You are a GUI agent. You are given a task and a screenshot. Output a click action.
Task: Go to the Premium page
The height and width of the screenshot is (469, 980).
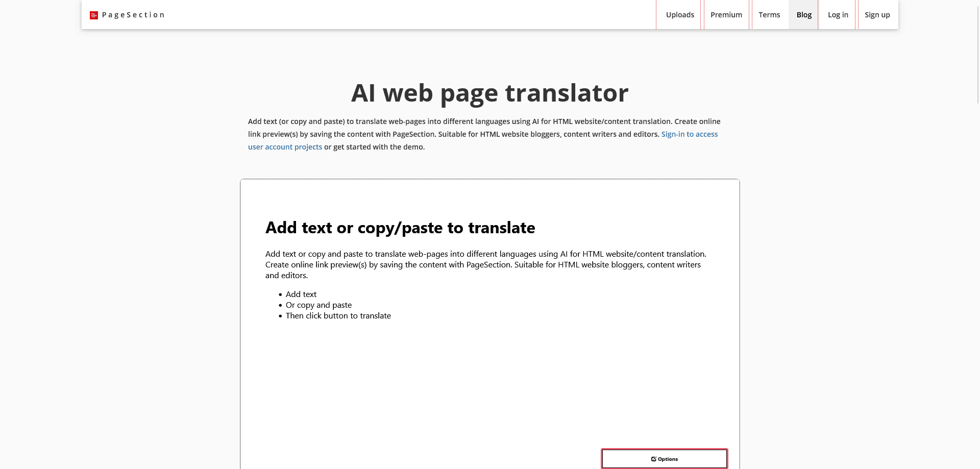(x=726, y=15)
